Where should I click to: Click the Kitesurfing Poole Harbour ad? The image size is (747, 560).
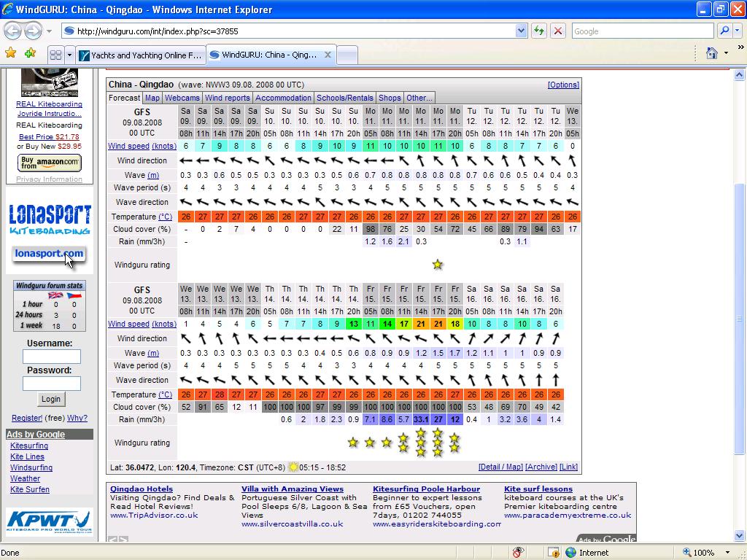pos(426,489)
